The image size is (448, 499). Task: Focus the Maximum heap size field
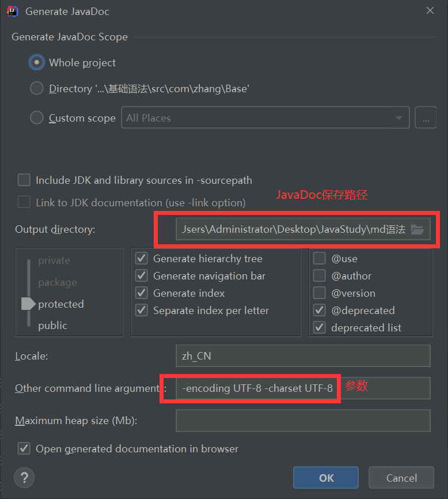pos(302,421)
